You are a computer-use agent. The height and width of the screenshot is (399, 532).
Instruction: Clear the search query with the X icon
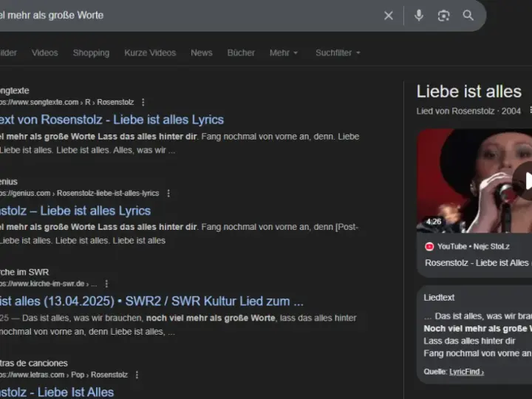click(x=389, y=16)
